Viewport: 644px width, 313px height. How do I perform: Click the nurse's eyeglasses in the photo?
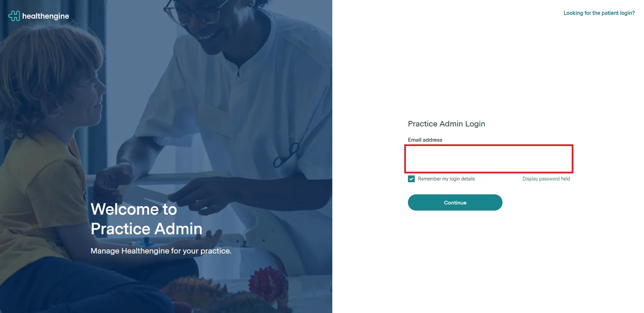[x=192, y=12]
